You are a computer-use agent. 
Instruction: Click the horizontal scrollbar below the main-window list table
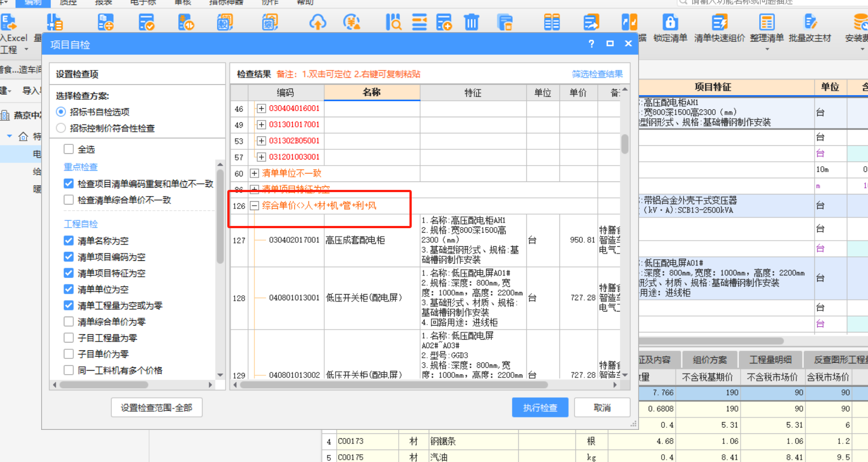point(711,341)
